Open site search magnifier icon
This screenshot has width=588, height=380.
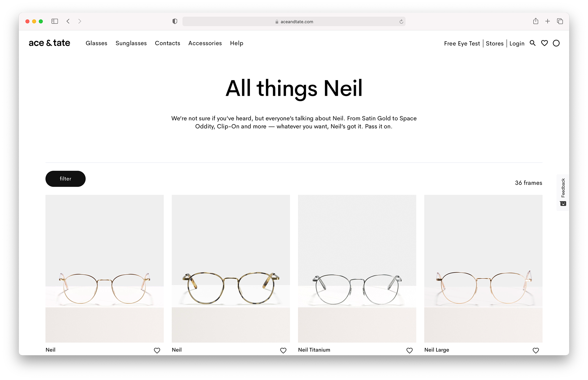coord(533,43)
